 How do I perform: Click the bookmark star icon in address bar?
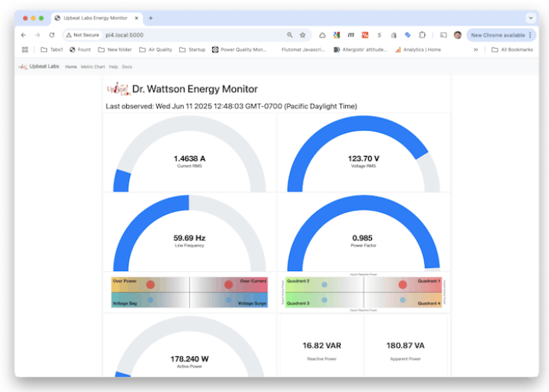303,35
